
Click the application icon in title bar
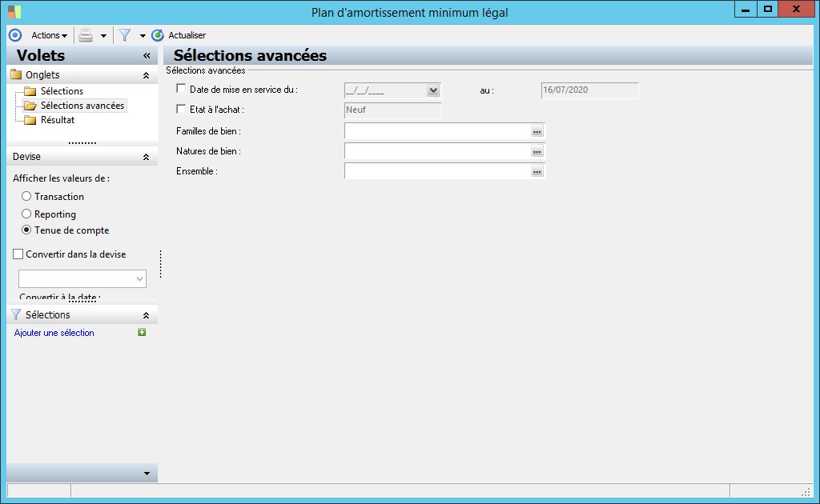pos(14,11)
